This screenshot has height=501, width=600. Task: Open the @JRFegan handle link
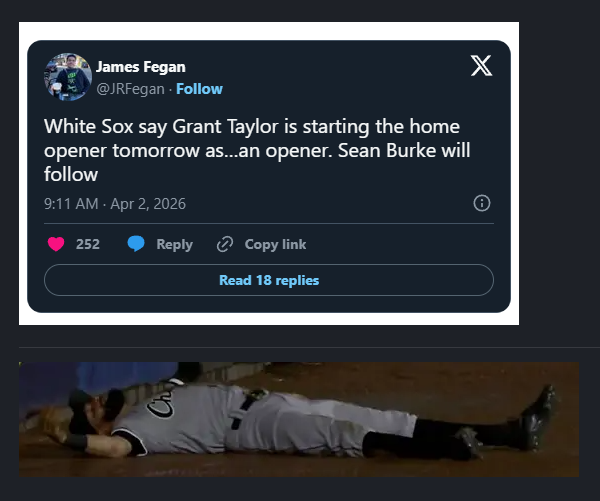[x=130, y=89]
